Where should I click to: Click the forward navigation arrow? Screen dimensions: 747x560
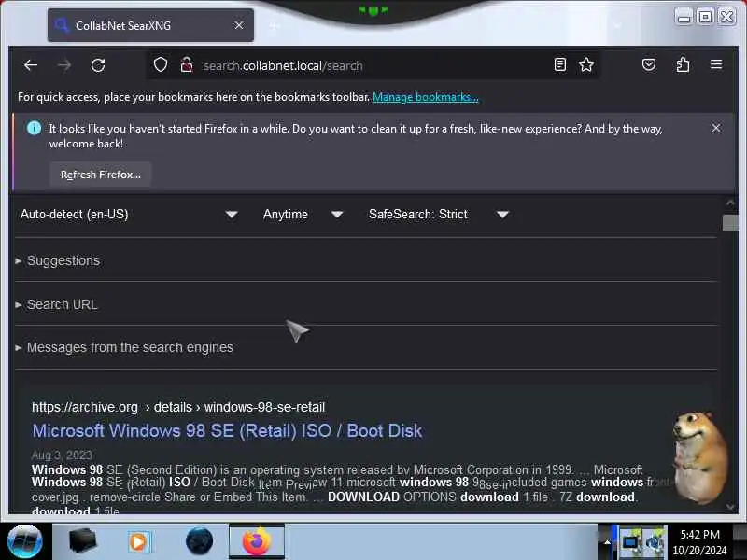63,65
